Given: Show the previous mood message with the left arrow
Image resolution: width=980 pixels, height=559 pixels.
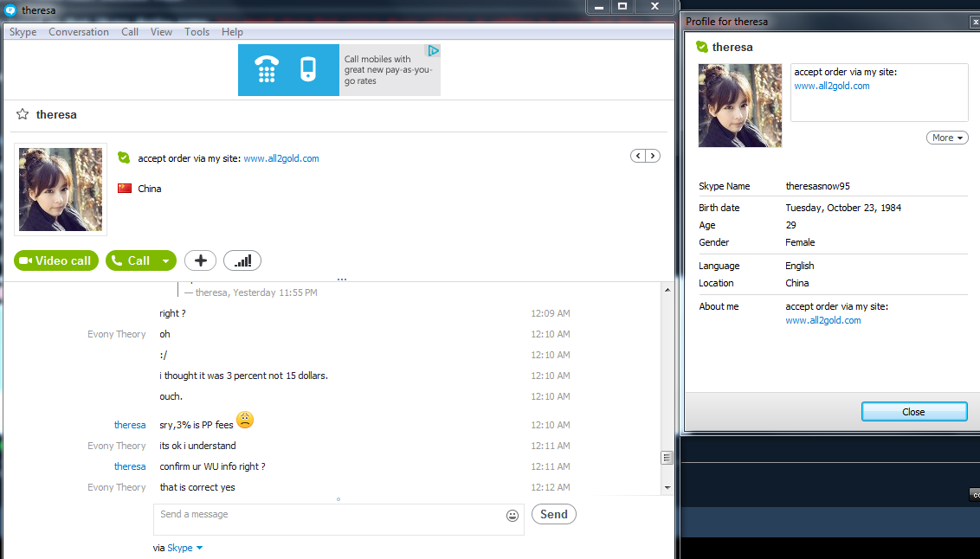Looking at the screenshot, I should click(638, 156).
